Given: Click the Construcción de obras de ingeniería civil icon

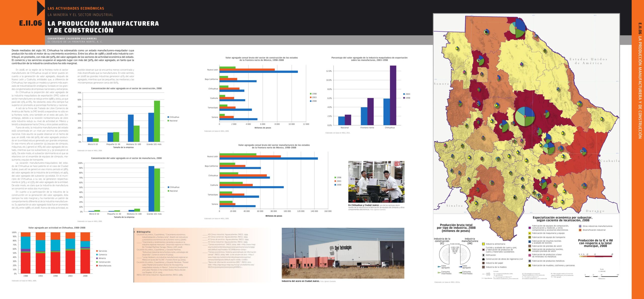Looking at the screenshot, I should (x=483, y=259).
